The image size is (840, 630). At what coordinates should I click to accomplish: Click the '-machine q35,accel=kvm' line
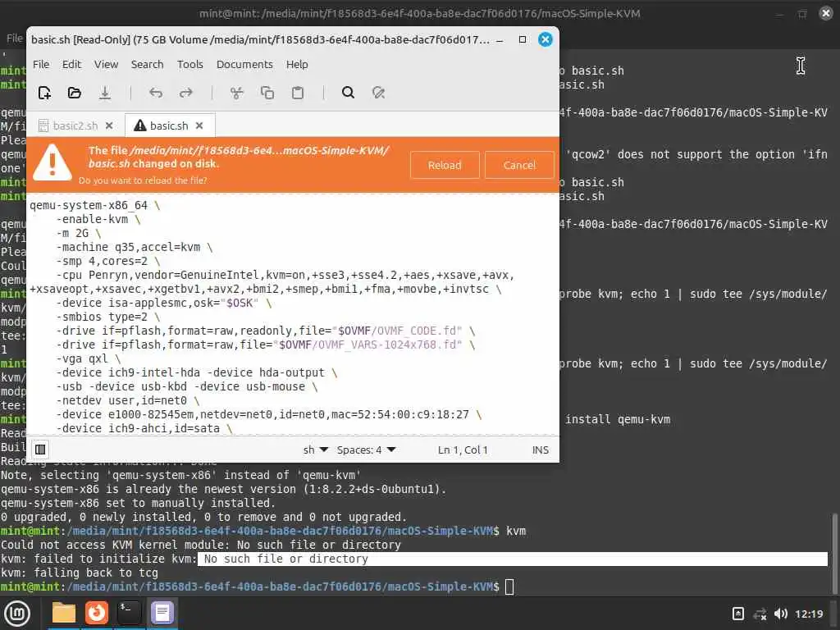[134, 247]
